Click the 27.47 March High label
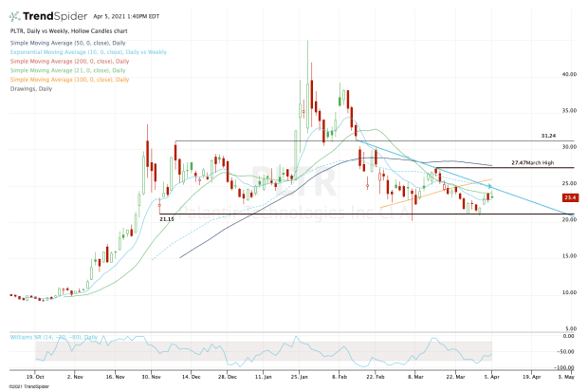Viewport: 588px width, 391px height. pyautogui.click(x=531, y=164)
